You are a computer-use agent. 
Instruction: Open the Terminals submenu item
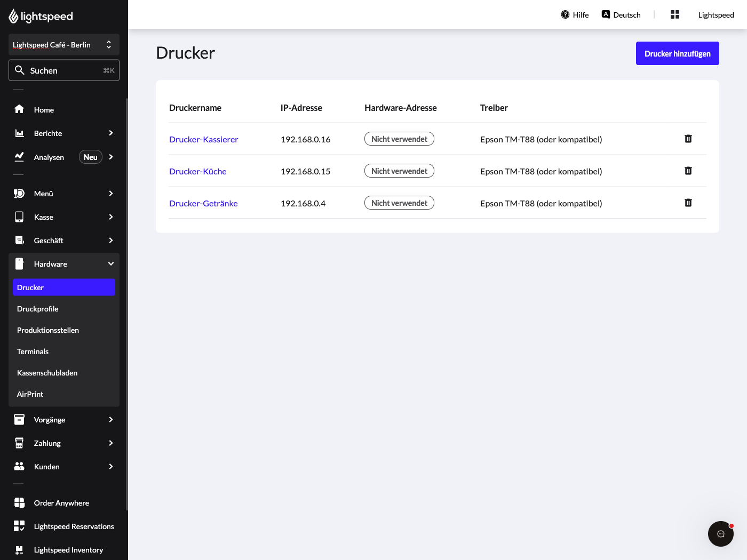[64, 351]
